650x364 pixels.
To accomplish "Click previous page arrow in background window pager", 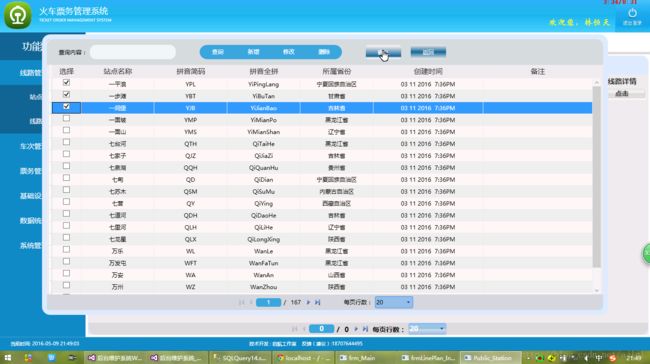I will coord(304,329).
